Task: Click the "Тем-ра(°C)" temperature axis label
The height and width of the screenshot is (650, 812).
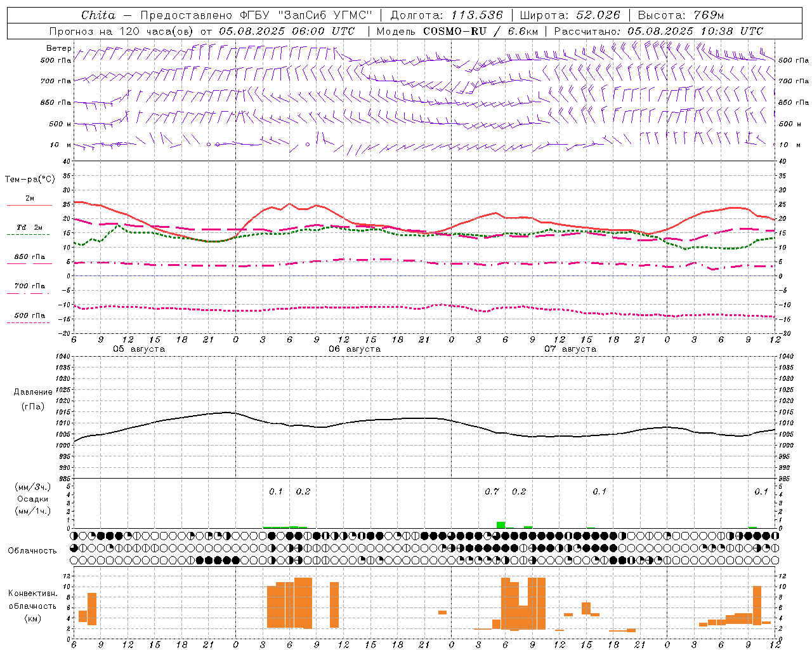Action: point(30,180)
